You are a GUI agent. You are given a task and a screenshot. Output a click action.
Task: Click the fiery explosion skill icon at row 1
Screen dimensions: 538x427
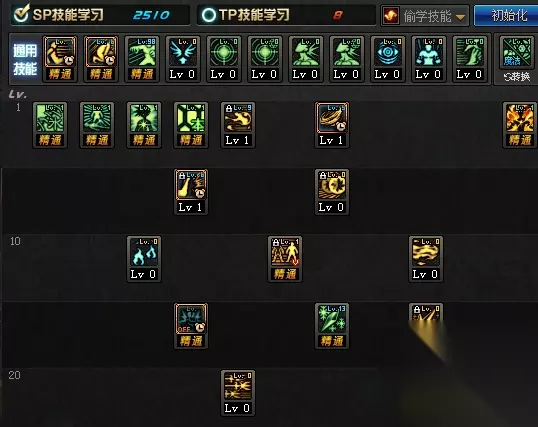point(520,118)
